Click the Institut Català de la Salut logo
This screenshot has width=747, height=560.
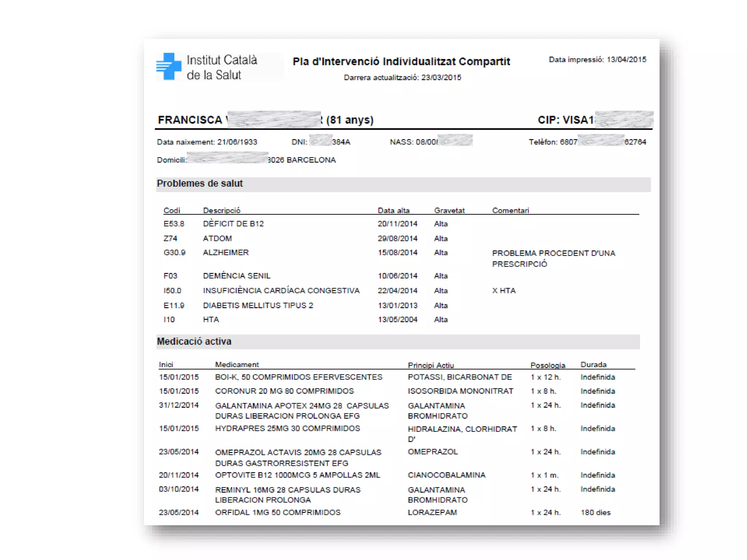click(207, 67)
